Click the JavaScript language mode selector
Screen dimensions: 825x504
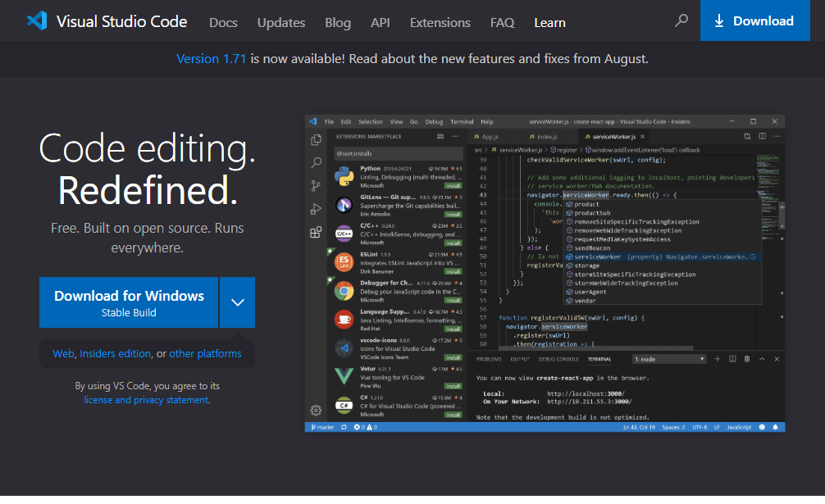tap(739, 427)
